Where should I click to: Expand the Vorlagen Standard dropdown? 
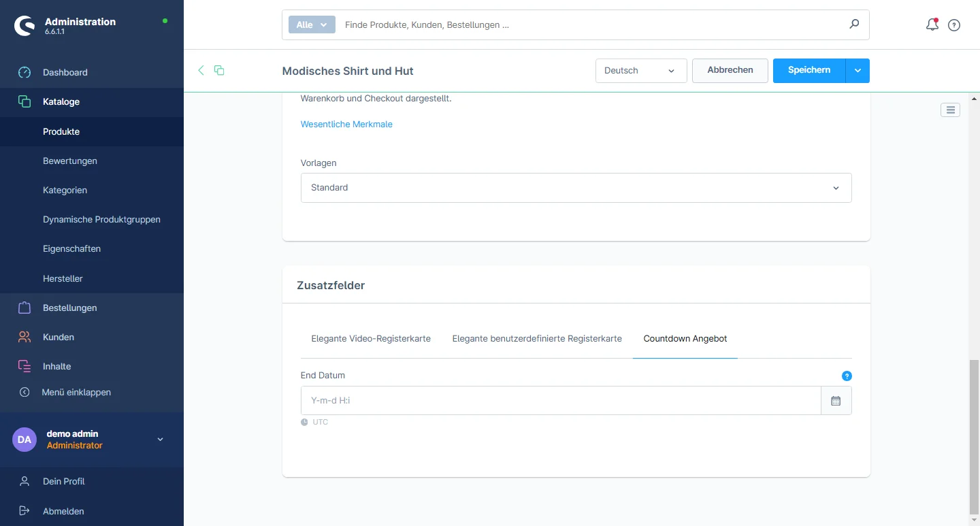tap(576, 188)
